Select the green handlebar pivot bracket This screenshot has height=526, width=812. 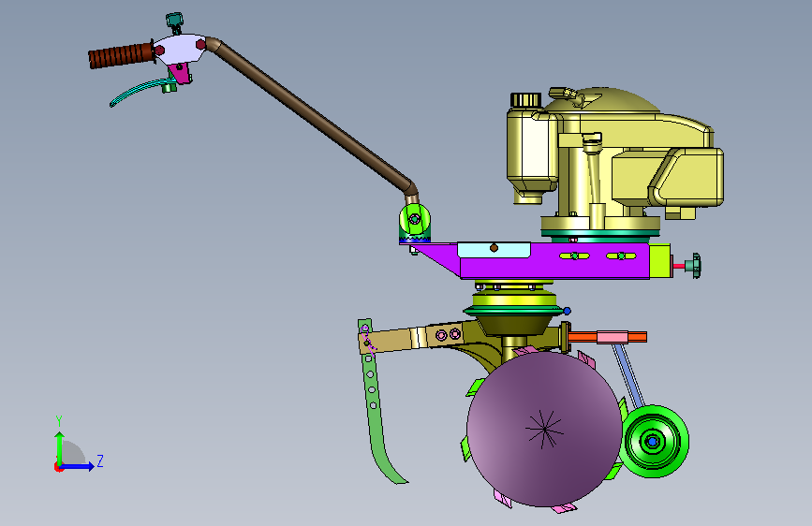(x=414, y=221)
